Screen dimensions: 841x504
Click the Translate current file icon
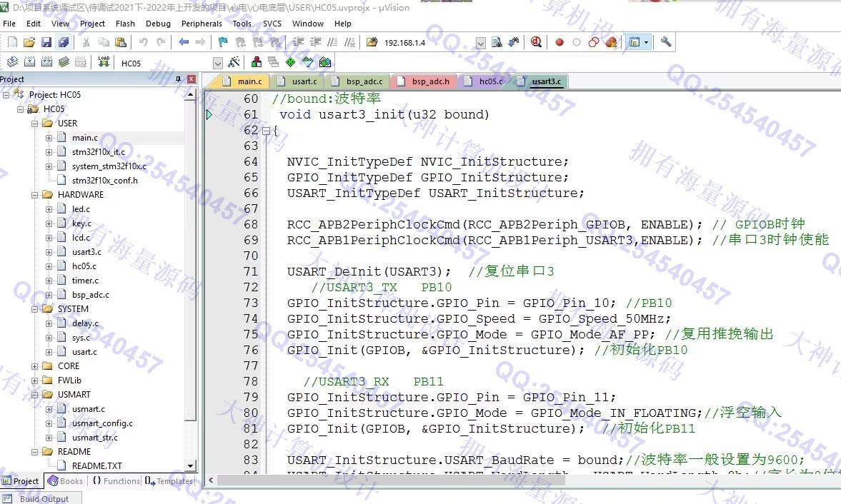click(x=12, y=62)
